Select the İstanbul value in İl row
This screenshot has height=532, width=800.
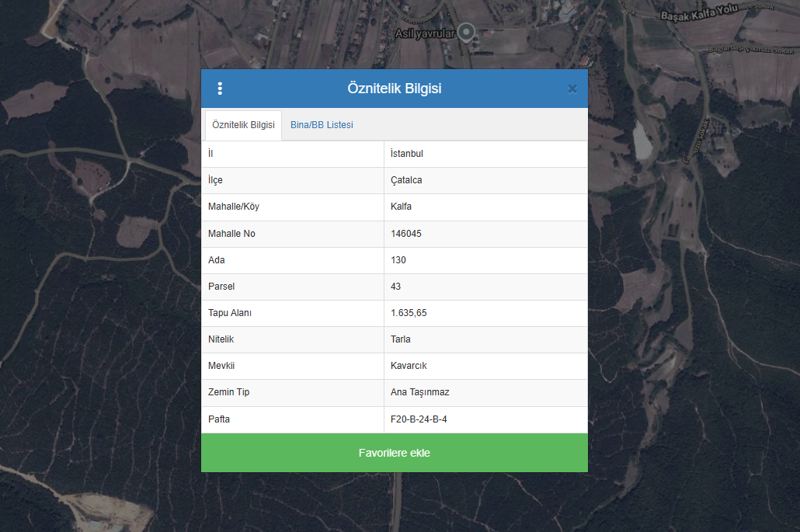[407, 154]
